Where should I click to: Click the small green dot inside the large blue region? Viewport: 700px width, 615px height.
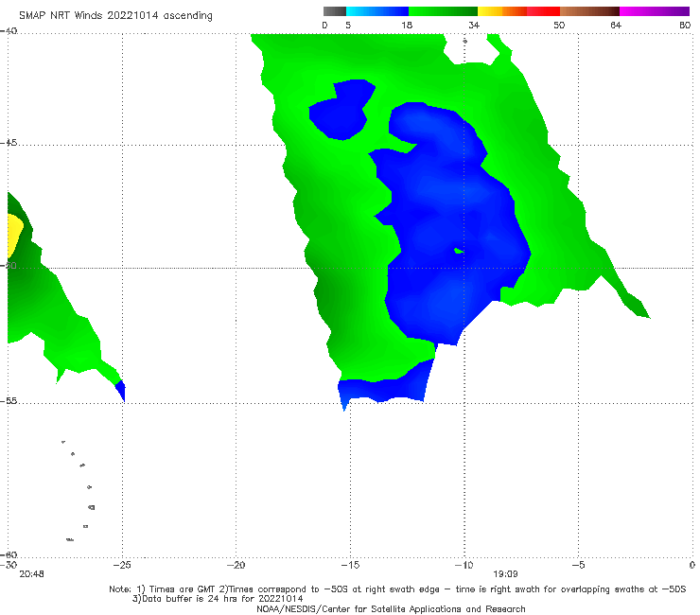coord(459,251)
